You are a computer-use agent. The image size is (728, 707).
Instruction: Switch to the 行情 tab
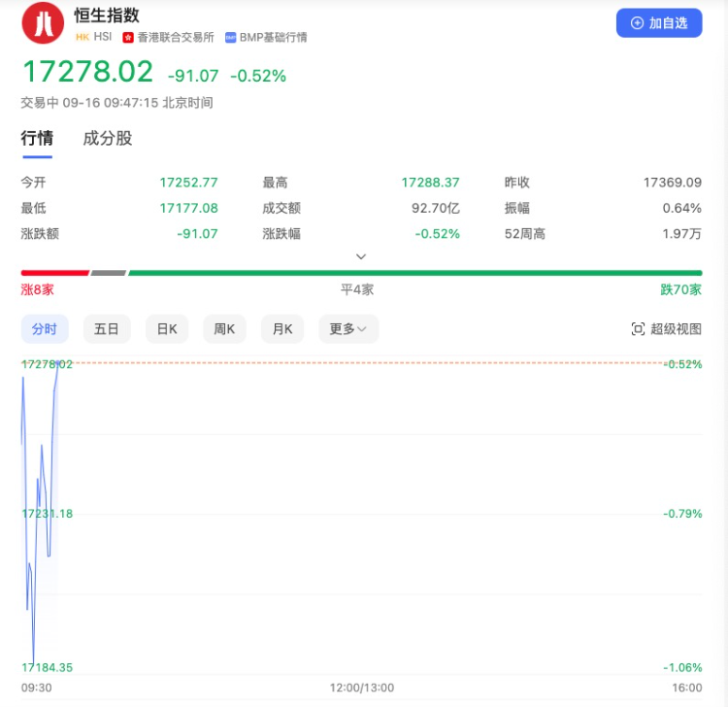tap(37, 139)
